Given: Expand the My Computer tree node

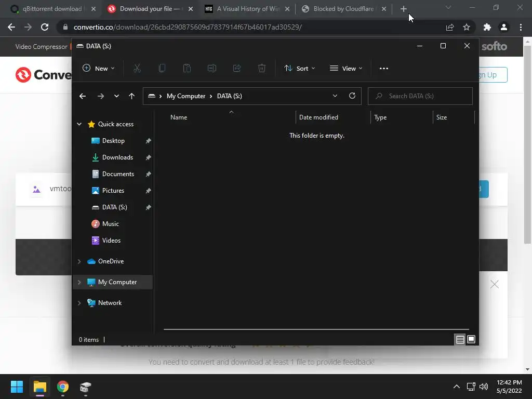Looking at the screenshot, I should pyautogui.click(x=79, y=282).
